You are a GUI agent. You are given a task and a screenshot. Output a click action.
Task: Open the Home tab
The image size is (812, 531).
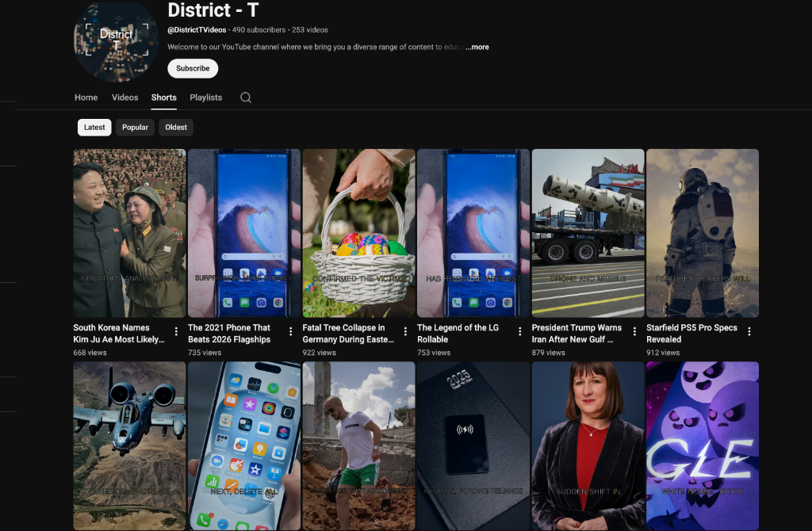(86, 97)
